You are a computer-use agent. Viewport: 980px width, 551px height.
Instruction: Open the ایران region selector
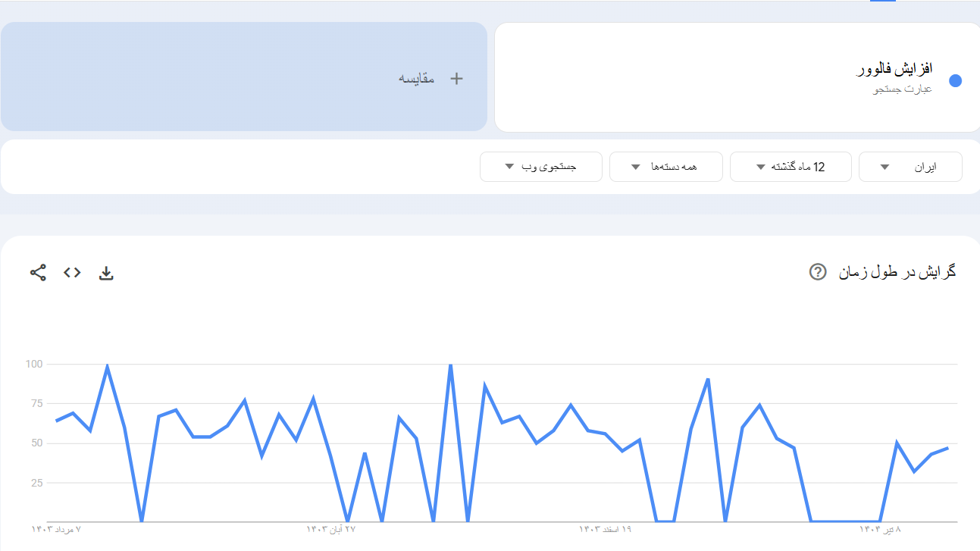pyautogui.click(x=910, y=167)
